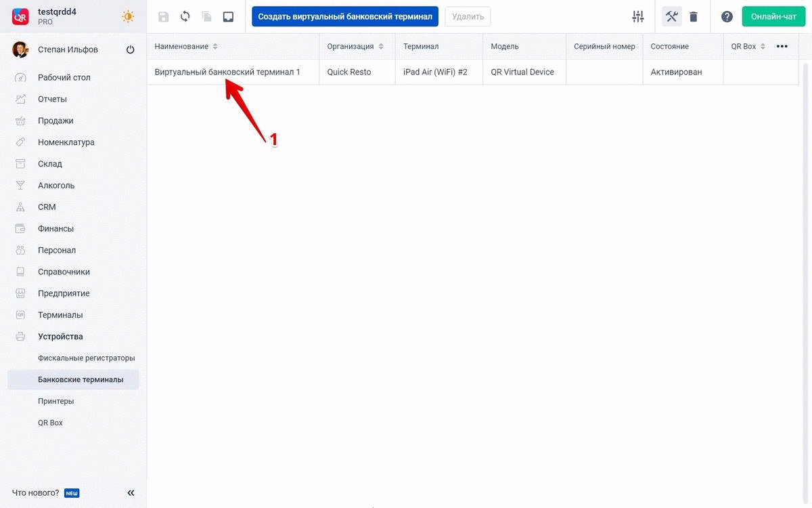The height and width of the screenshot is (508, 812).
Task: Select Банковские терминалы submenu item
Action: coord(73,379)
